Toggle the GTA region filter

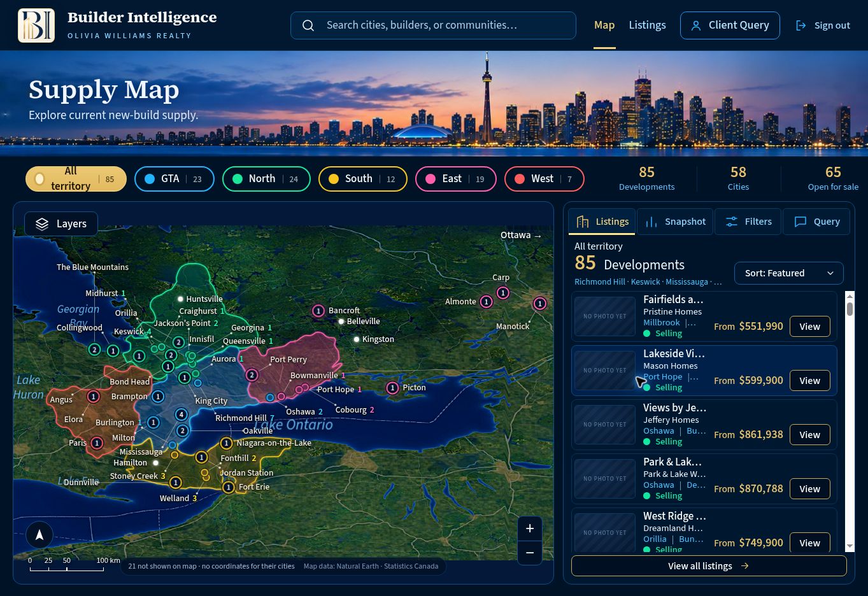pyautogui.click(x=174, y=179)
